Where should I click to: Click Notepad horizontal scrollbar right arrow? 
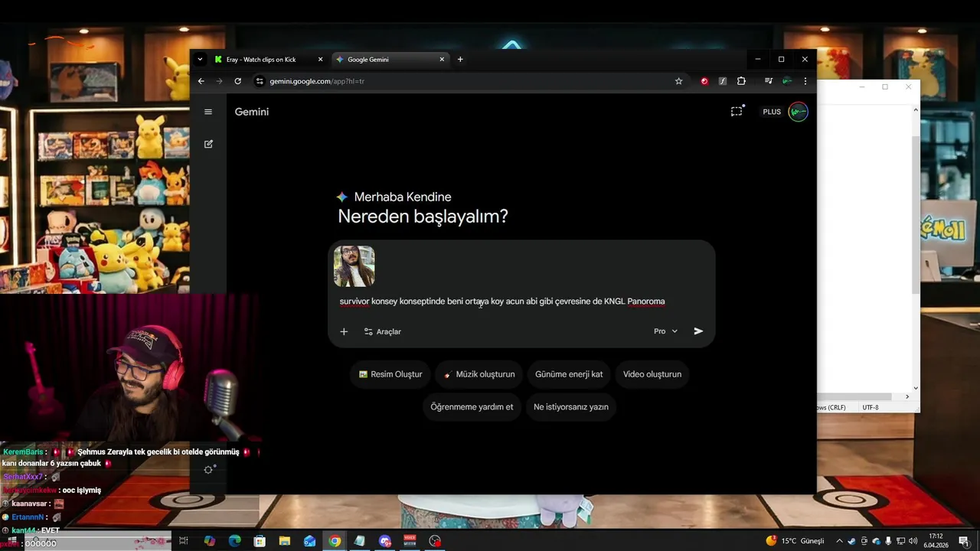tap(907, 396)
